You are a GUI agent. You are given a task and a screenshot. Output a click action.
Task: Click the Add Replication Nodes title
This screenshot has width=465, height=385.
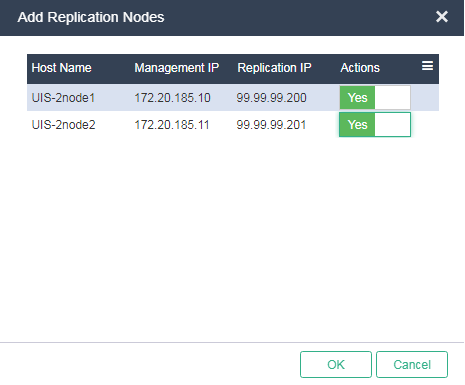(x=91, y=17)
